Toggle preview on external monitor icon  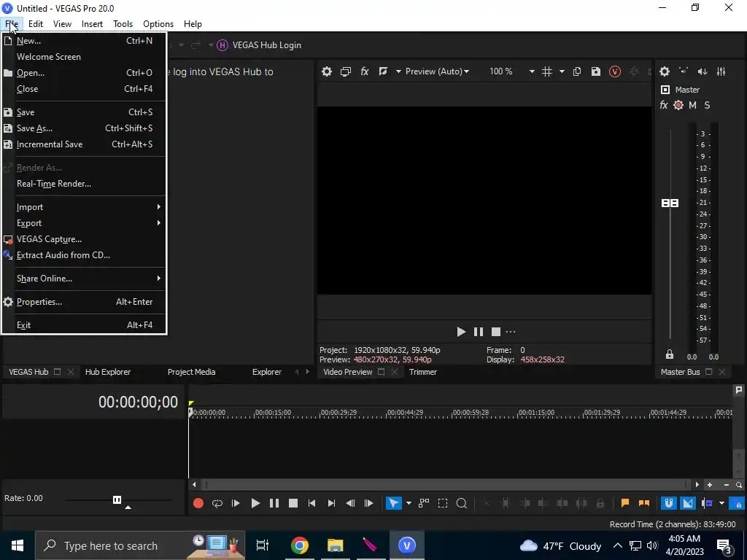click(x=345, y=71)
